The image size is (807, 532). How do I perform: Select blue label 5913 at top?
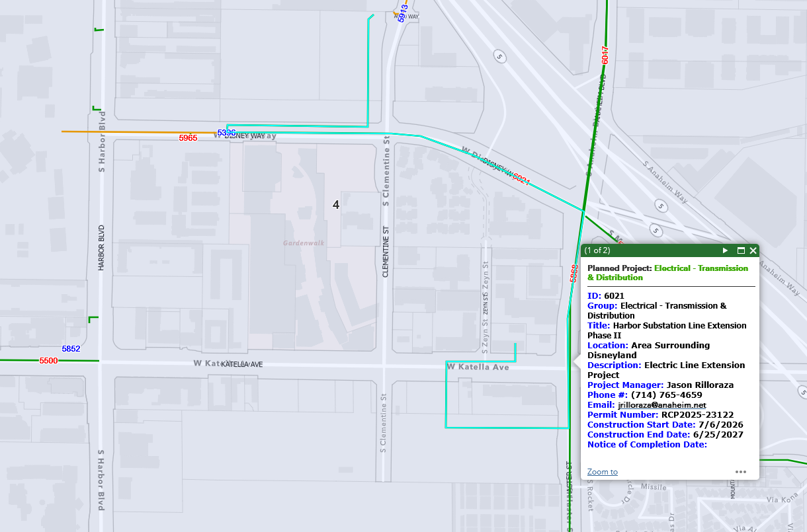coord(402,13)
